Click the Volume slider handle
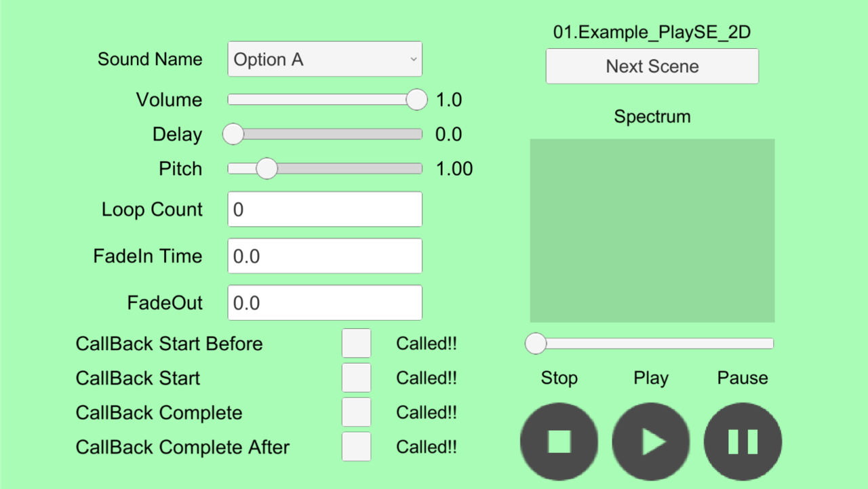Viewport: 868px width, 489px height. pyautogui.click(x=416, y=100)
